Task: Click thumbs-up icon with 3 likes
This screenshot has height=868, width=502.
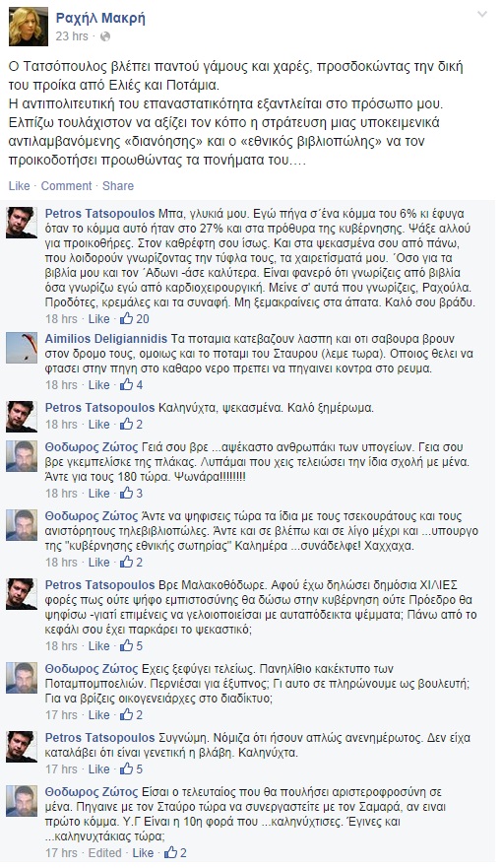Action: [127, 493]
